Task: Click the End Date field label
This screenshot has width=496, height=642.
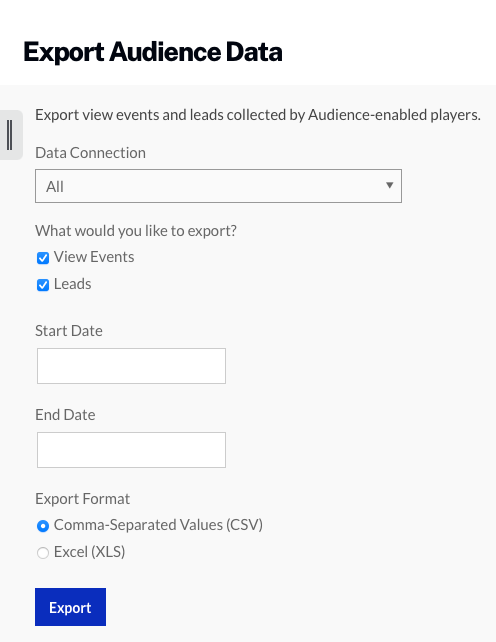Action: pos(65,415)
